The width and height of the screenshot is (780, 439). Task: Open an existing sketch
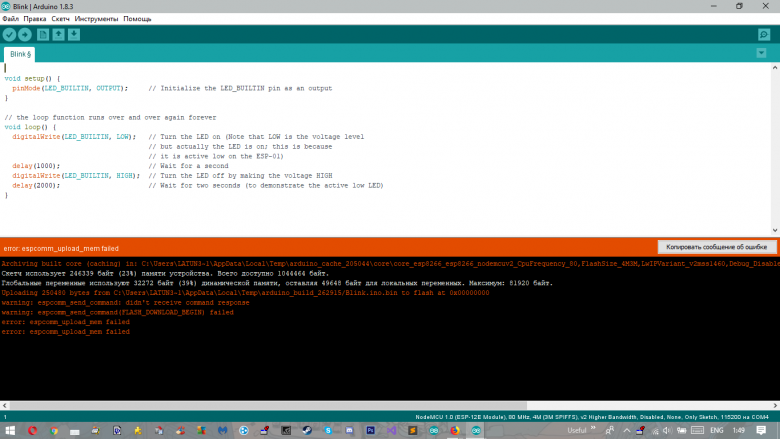coord(59,34)
